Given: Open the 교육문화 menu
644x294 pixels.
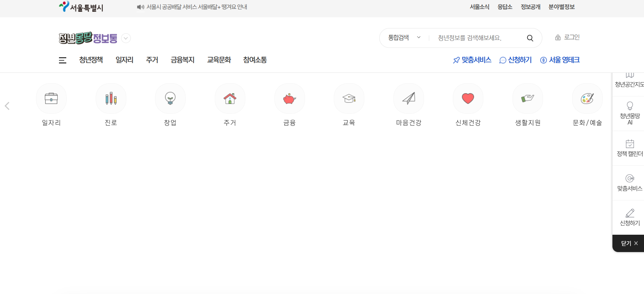Looking at the screenshot, I should click(x=219, y=60).
